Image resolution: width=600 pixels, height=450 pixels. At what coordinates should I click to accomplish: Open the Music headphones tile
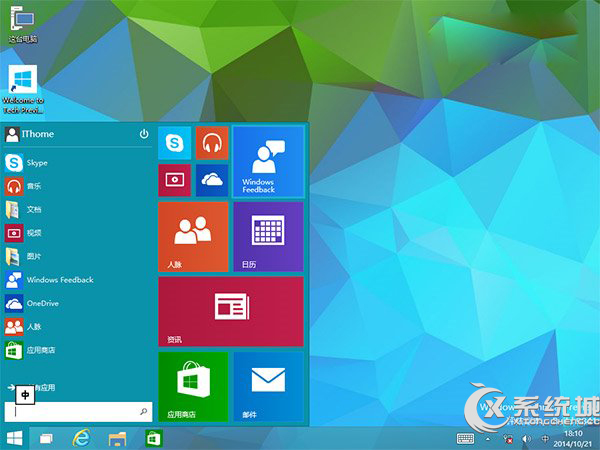(212, 143)
